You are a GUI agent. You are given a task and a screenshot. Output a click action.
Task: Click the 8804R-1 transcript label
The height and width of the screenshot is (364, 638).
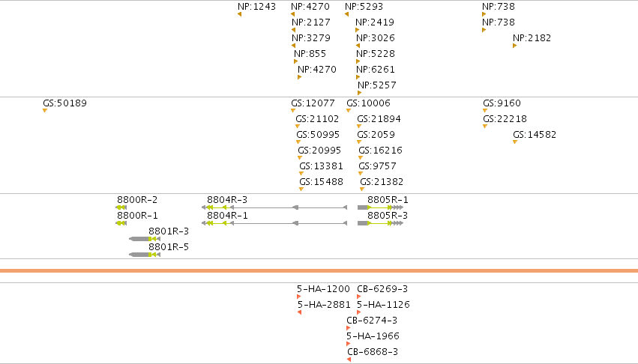(227, 216)
